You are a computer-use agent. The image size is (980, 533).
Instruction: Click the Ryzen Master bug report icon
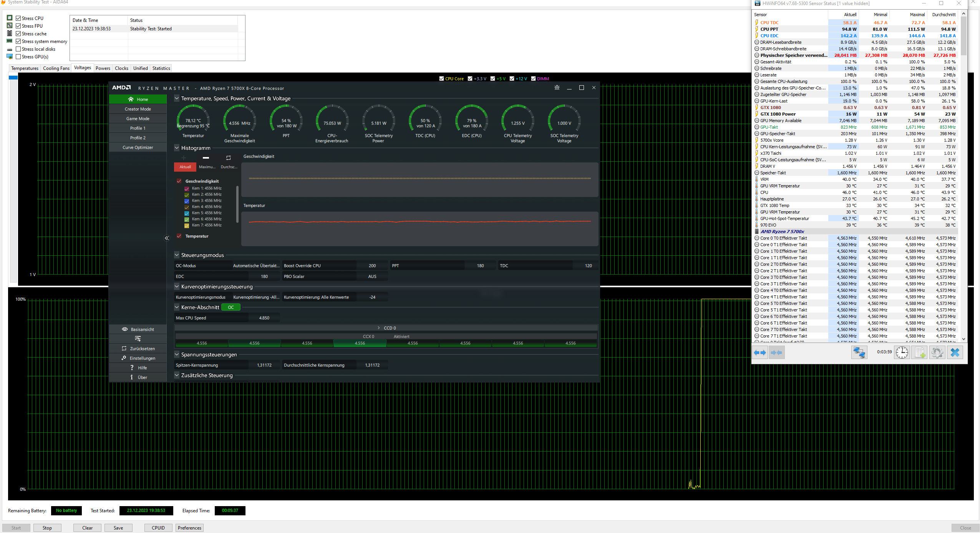coord(557,88)
